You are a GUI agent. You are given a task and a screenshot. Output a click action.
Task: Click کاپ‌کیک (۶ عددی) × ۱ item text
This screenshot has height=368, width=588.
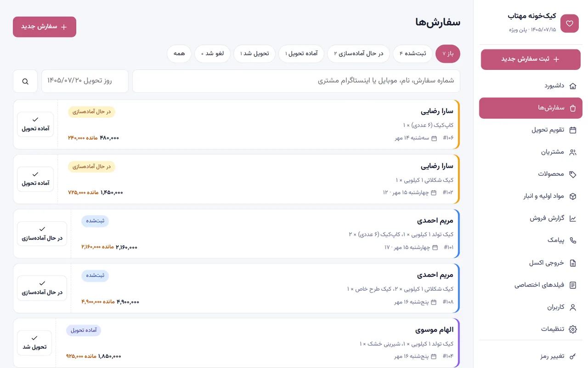[x=428, y=125]
